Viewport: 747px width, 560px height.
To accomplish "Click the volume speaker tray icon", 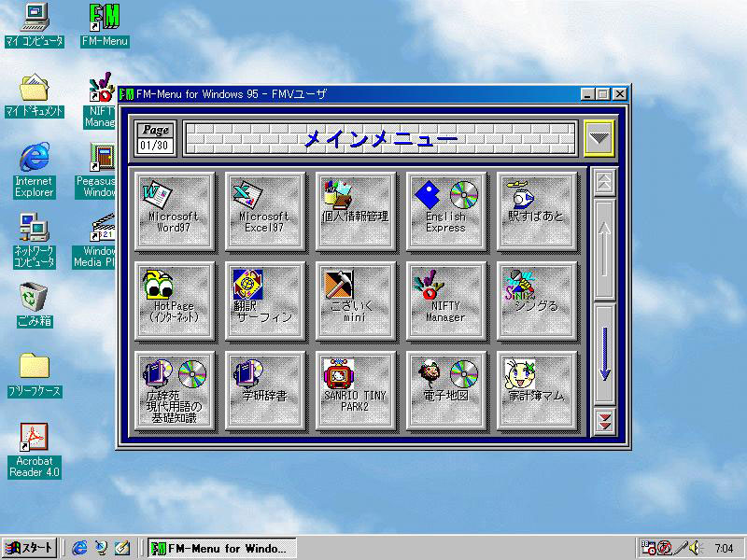I will pyautogui.click(x=694, y=548).
